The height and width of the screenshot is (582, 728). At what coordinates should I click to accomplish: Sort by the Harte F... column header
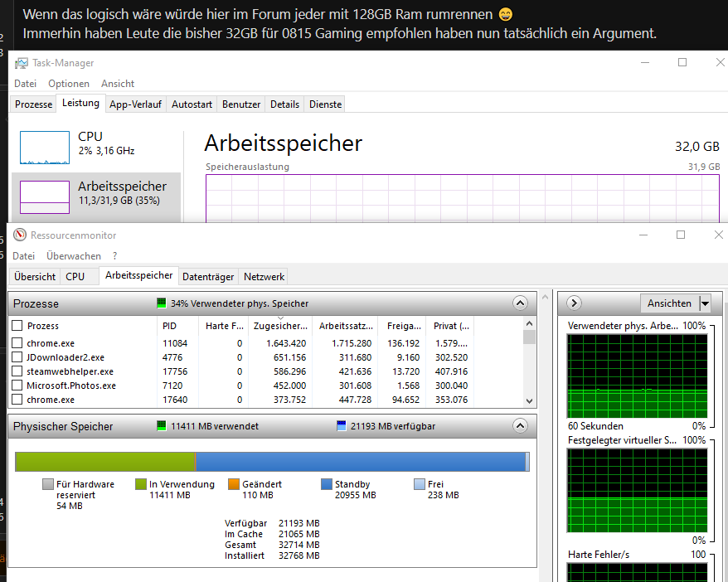[x=224, y=326]
